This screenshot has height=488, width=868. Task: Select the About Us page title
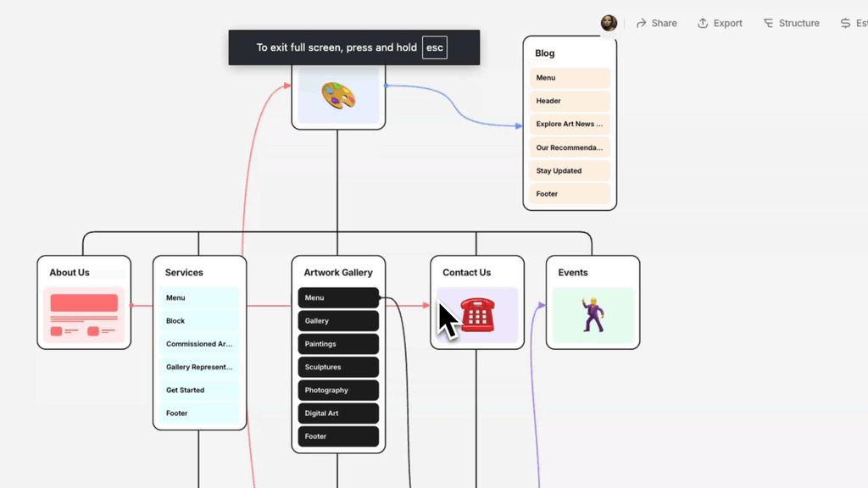click(x=70, y=272)
